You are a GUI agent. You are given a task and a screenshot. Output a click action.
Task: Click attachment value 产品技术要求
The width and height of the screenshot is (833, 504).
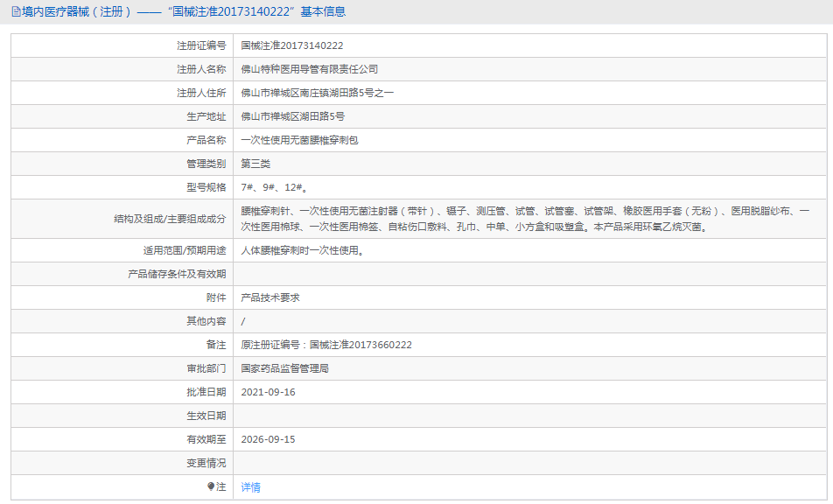click(x=270, y=297)
